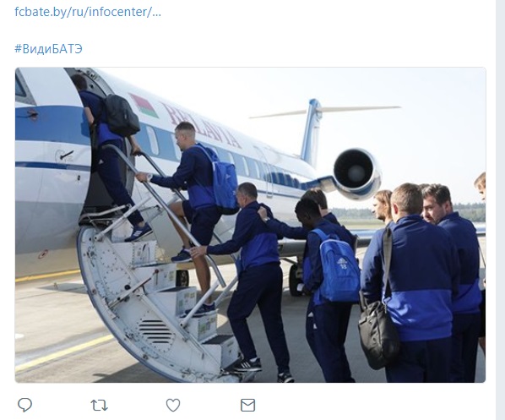Follow the truncated fcbate.by URL

click(x=88, y=12)
